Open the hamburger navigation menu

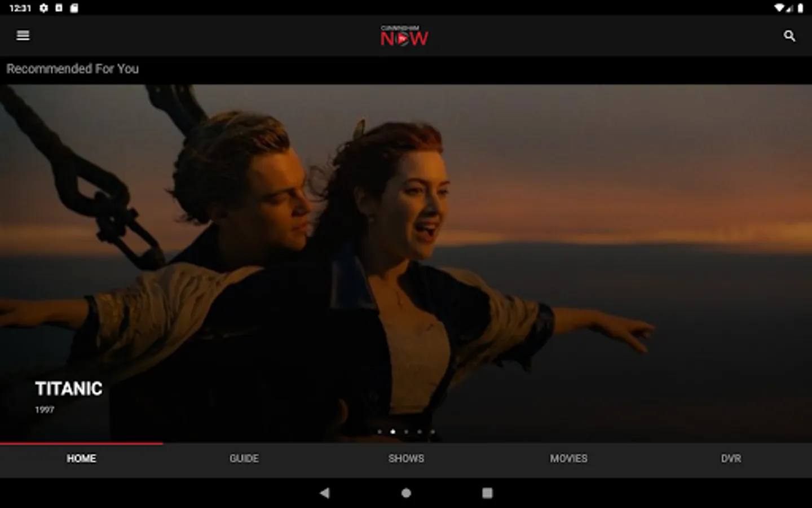(23, 36)
